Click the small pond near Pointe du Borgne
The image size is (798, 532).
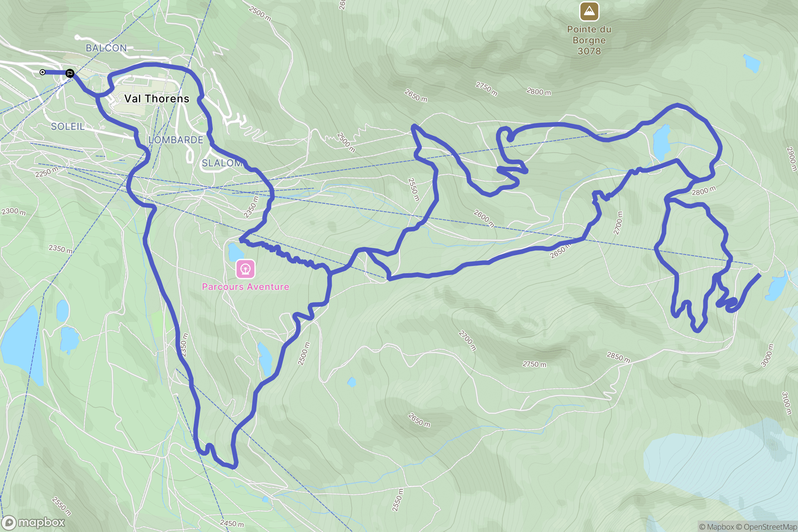coord(752,63)
